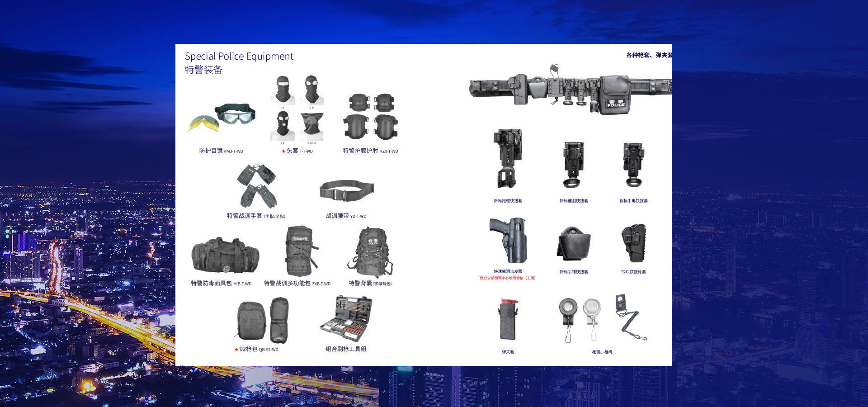This screenshot has height=407, width=868.
Task: Click the multi-function tactical backpack image
Action: (301, 251)
